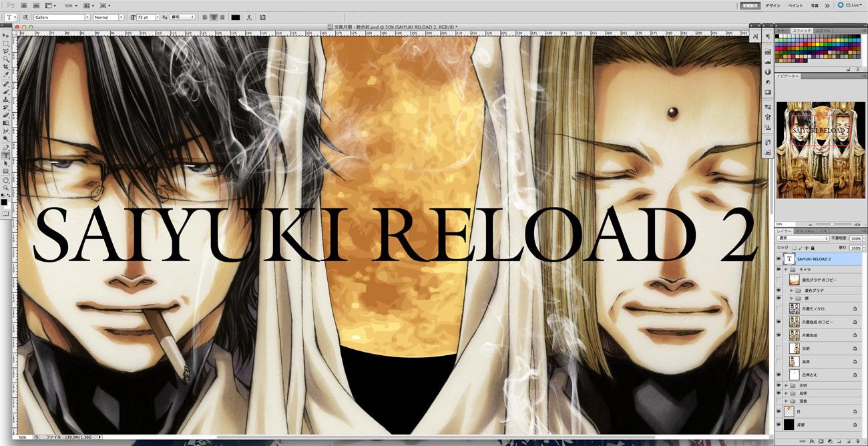Hide the 背景 layer
Screen dimensions: 868x446
pos(779,424)
